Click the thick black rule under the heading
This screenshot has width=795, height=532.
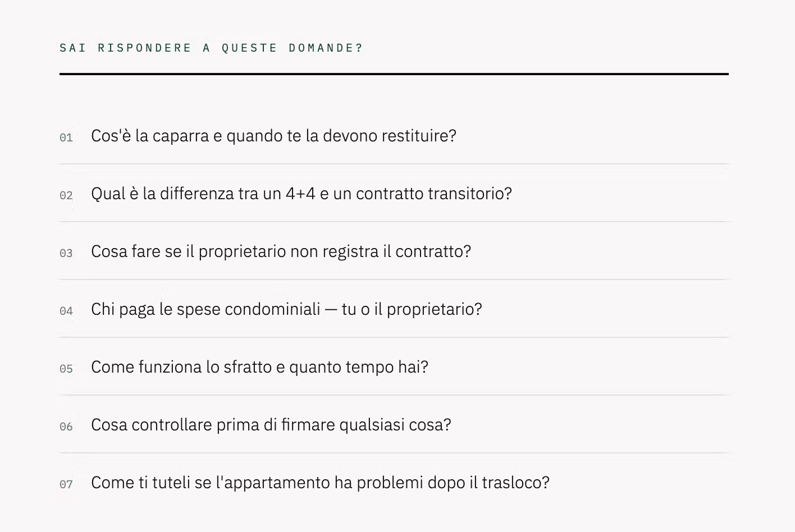coord(394,74)
